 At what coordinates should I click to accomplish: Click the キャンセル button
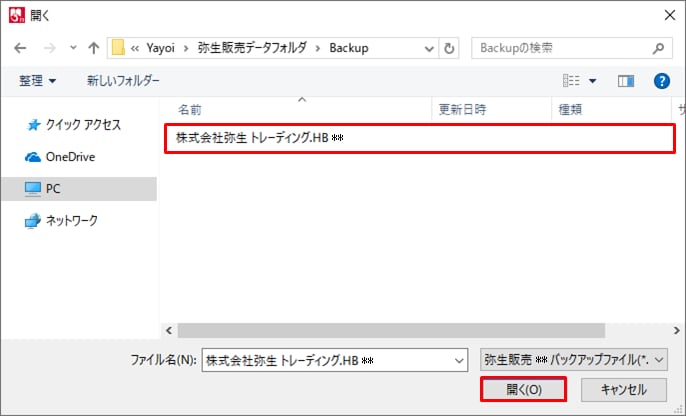tap(623, 389)
